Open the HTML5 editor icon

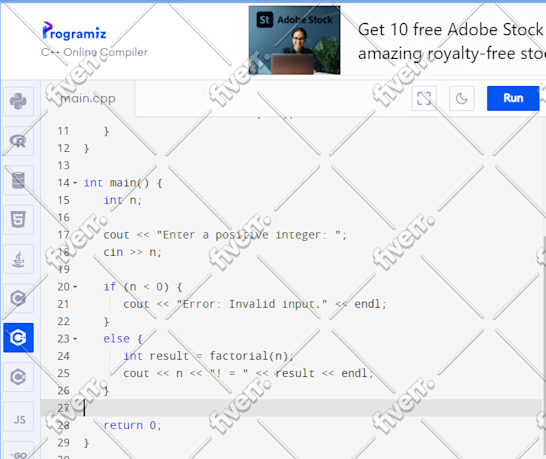18,220
